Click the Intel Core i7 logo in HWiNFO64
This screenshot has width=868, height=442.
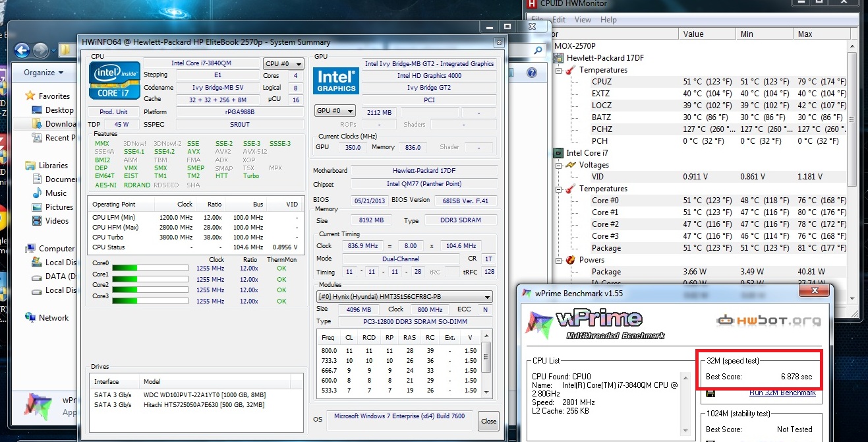coord(114,80)
